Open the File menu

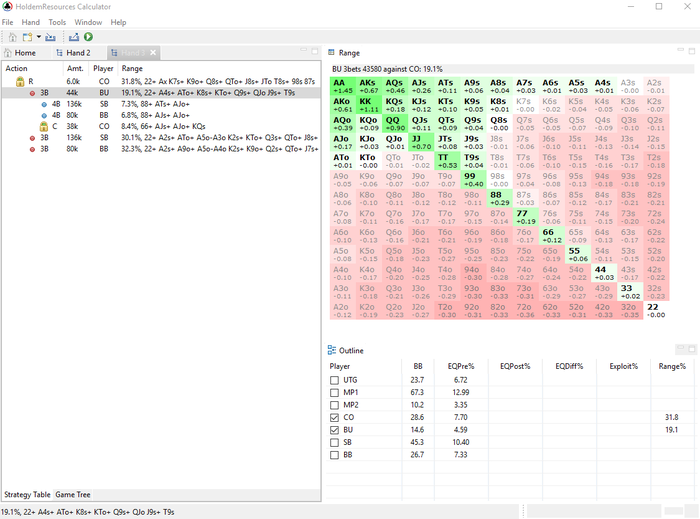click(8, 22)
